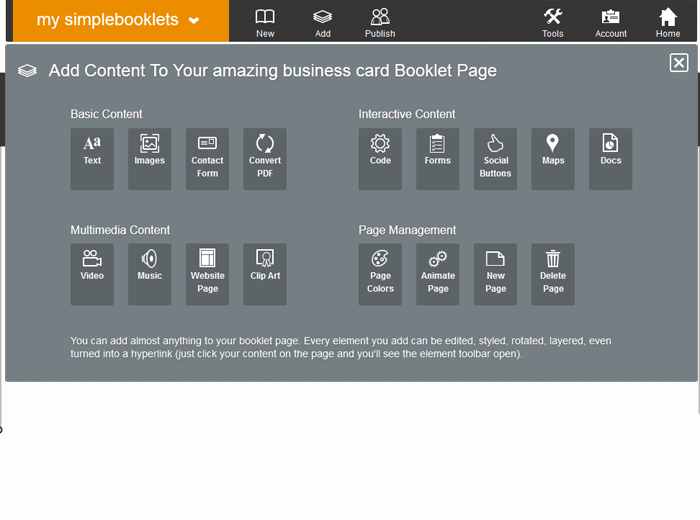Embed a Website Page element
Screen dimensions: 700x520
tap(207, 274)
